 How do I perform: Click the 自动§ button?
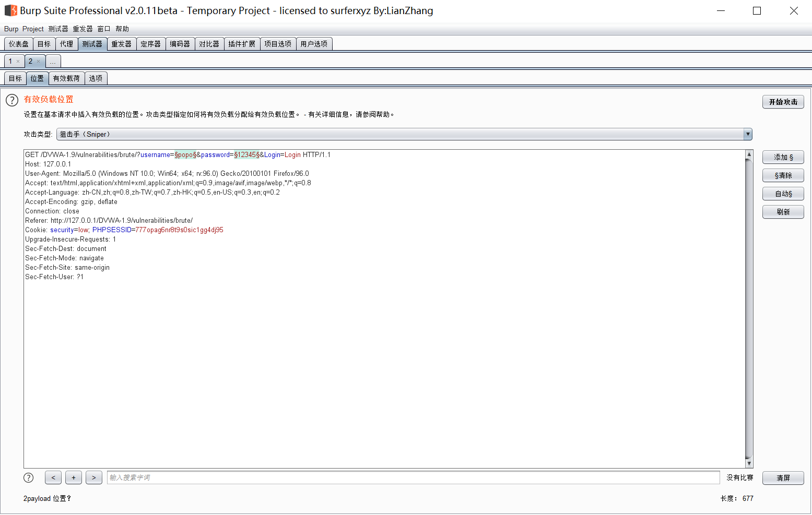[783, 194]
